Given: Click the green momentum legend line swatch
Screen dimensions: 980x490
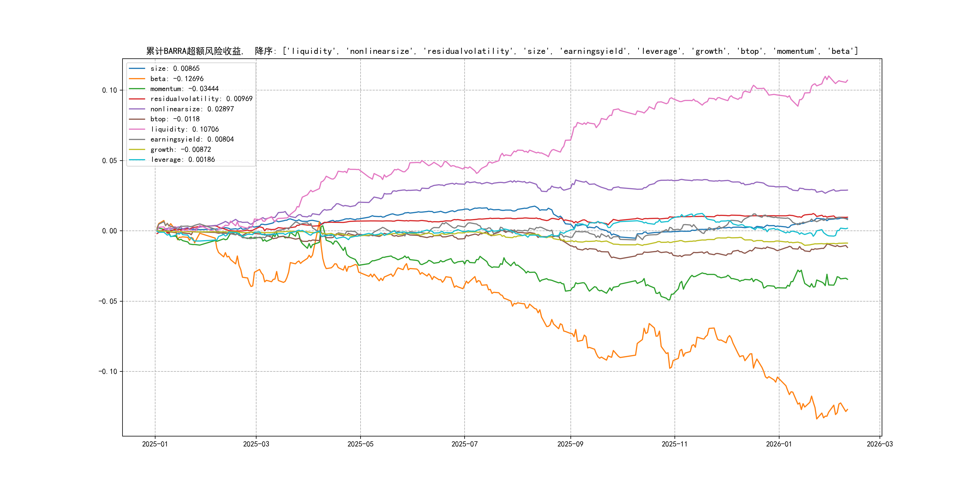Looking at the screenshot, I should click(x=137, y=89).
